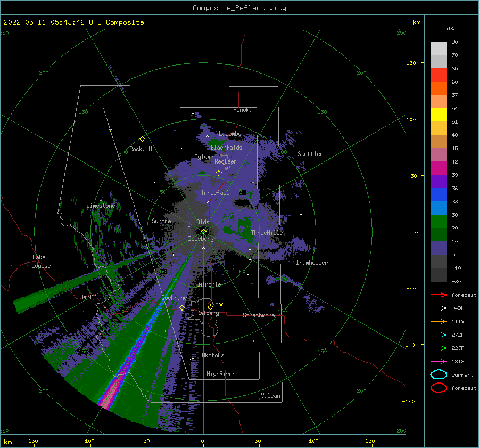
Task: Click the Sylvan label
Action: (204, 157)
